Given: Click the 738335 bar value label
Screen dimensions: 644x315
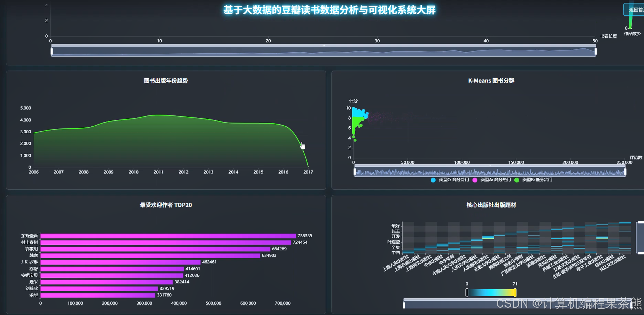Looking at the screenshot, I should tap(305, 236).
